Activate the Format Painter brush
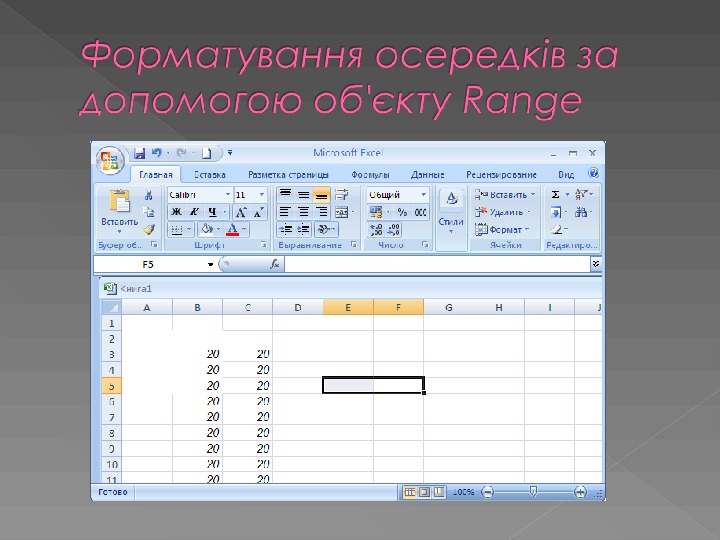The image size is (720, 540). pos(148,229)
